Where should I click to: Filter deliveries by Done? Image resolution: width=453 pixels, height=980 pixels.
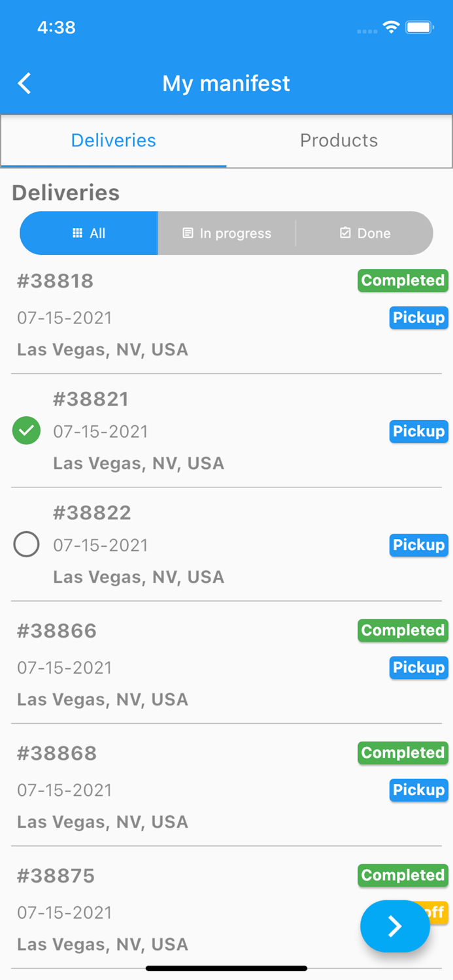365,233
